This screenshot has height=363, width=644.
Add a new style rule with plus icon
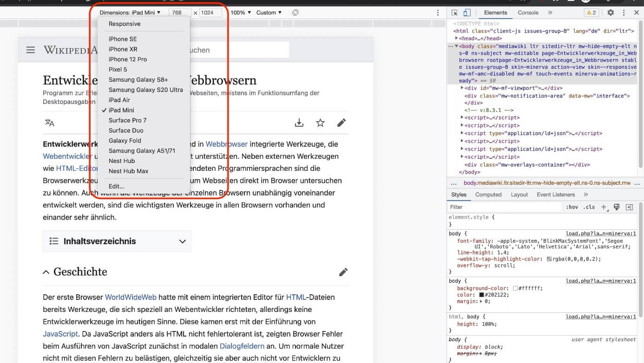tap(604, 207)
